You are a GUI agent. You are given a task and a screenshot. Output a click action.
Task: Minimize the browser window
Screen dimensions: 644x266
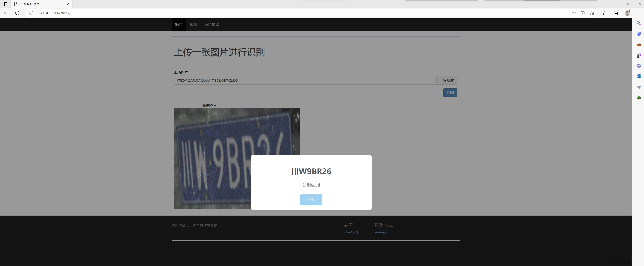click(617, 4)
